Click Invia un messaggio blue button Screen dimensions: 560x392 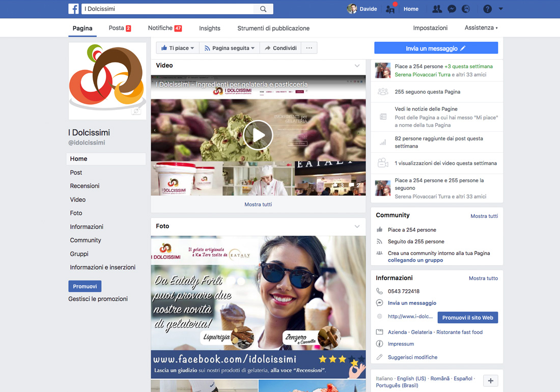pyautogui.click(x=436, y=48)
